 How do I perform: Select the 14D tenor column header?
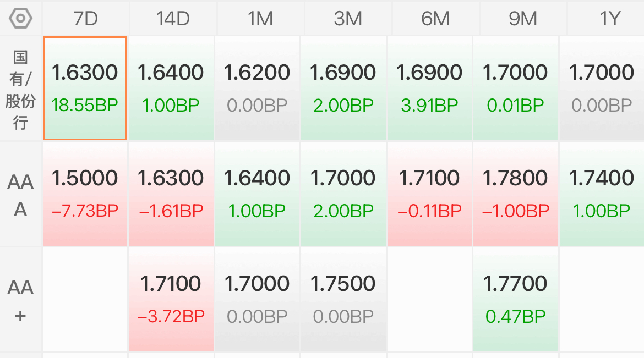173,19
